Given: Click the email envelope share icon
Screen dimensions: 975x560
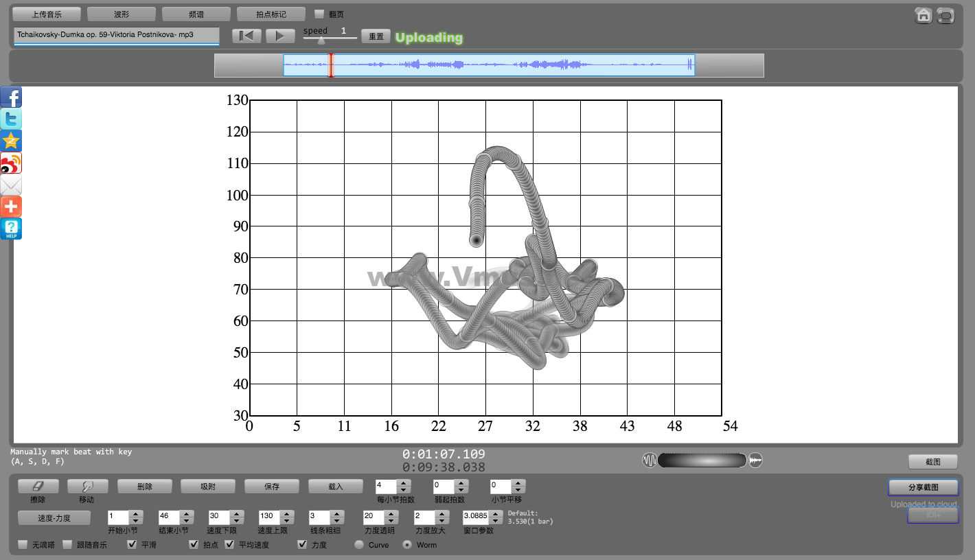Looking at the screenshot, I should (x=11, y=185).
